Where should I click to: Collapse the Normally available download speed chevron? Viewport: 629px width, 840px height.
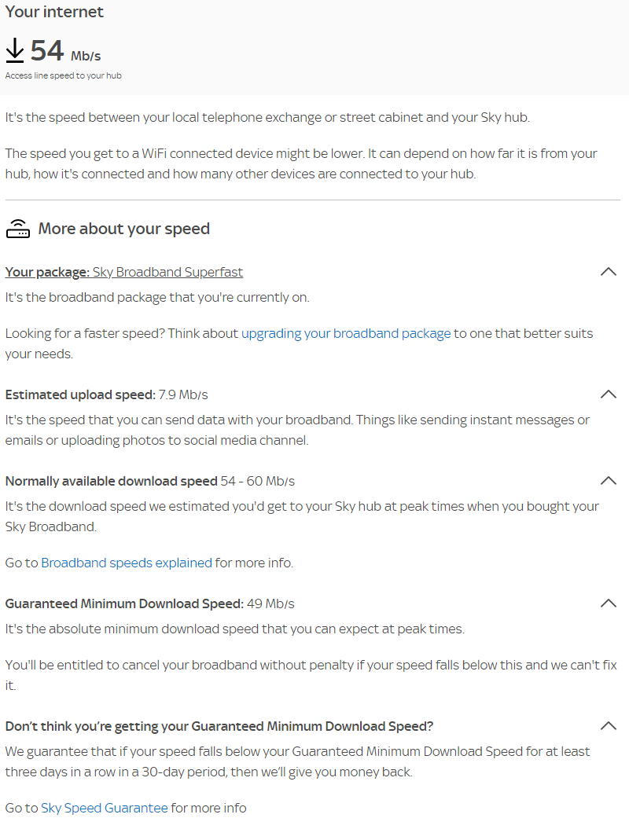click(608, 480)
